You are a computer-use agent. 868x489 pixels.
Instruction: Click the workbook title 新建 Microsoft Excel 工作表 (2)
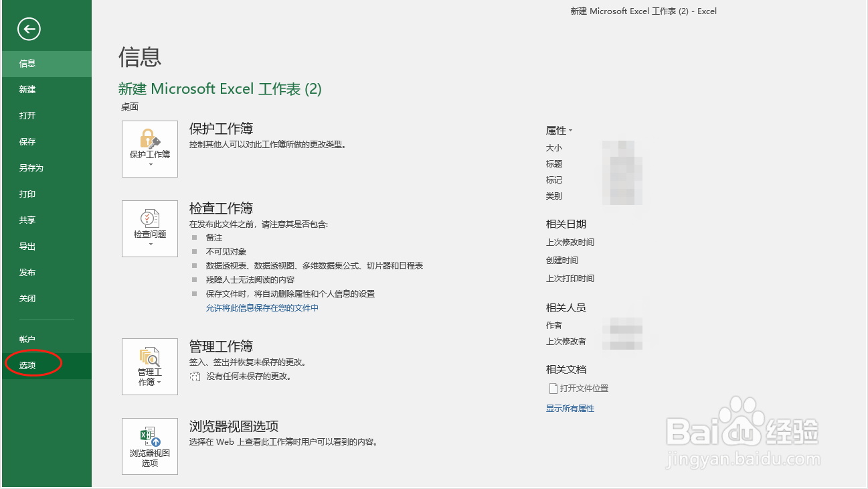point(220,89)
